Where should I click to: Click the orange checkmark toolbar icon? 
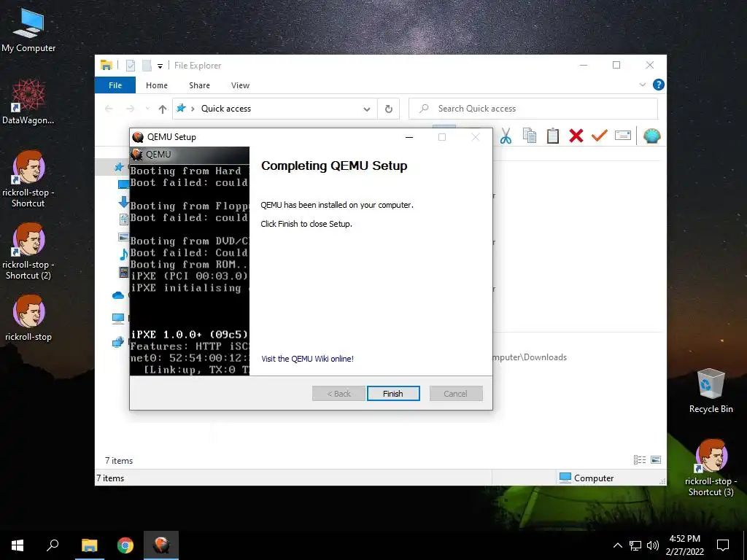tap(599, 136)
